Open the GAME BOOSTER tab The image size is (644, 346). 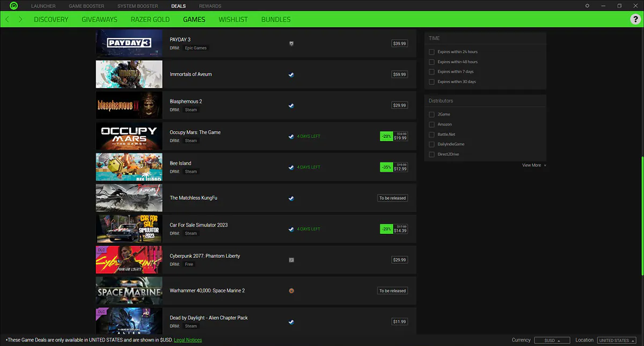(x=86, y=6)
